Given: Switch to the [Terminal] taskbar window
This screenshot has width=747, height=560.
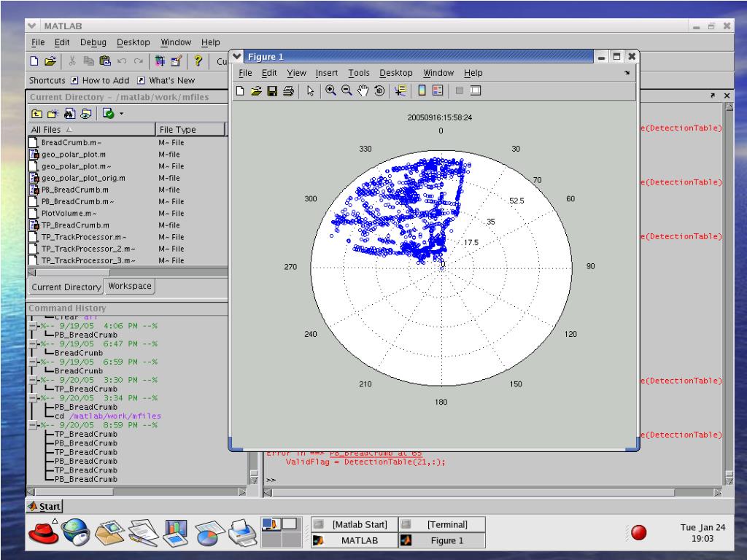Looking at the screenshot, I should point(442,524).
